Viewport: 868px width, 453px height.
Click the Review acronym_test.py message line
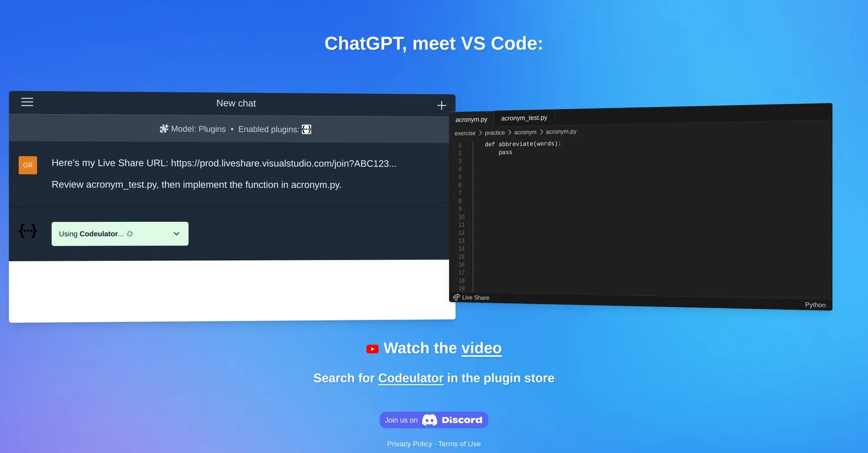coord(196,185)
